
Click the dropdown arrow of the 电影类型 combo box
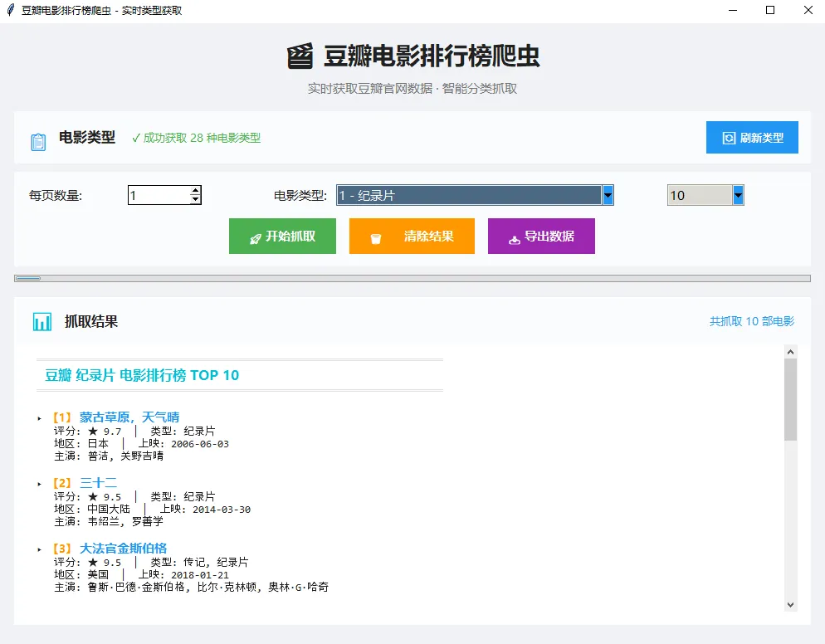608,195
